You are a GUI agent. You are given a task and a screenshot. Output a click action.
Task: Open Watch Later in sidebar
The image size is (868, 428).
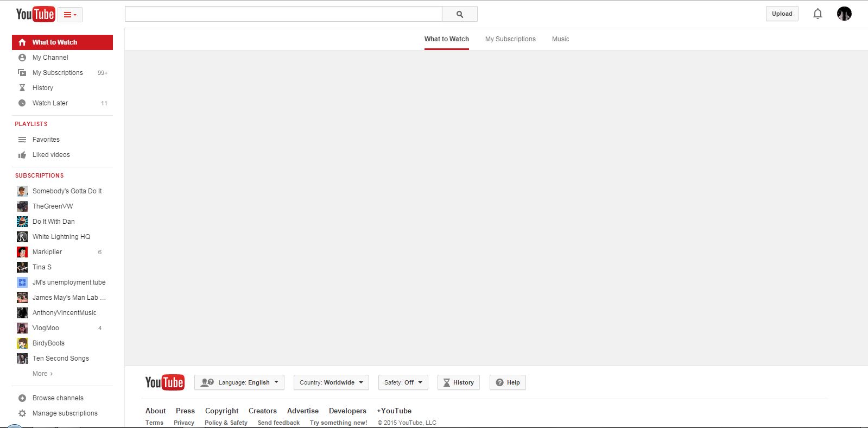pos(62,103)
